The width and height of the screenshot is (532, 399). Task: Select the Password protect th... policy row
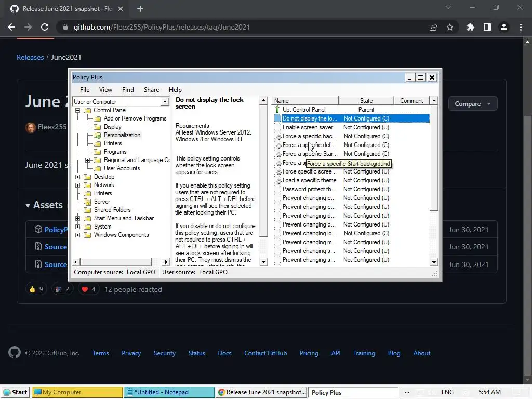pos(352,189)
